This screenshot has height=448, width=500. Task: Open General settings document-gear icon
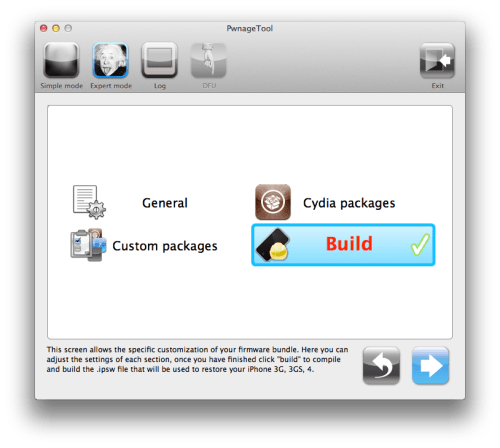[x=89, y=202]
